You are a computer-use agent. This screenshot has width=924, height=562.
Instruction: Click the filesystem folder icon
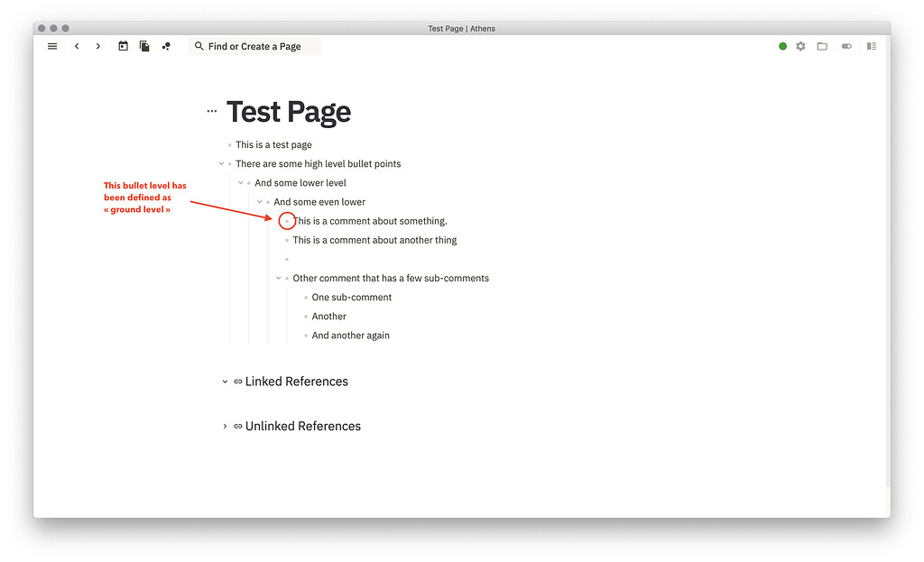point(822,45)
